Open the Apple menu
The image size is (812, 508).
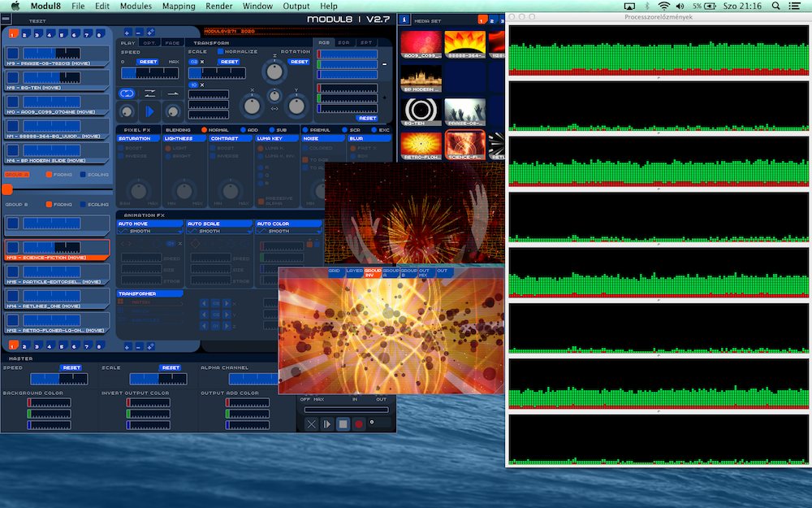point(15,7)
